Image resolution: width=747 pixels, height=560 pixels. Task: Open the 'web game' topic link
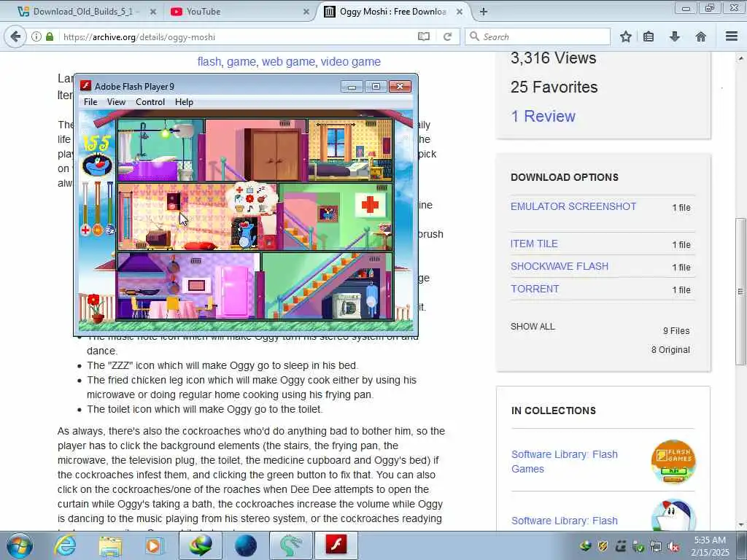[288, 61]
